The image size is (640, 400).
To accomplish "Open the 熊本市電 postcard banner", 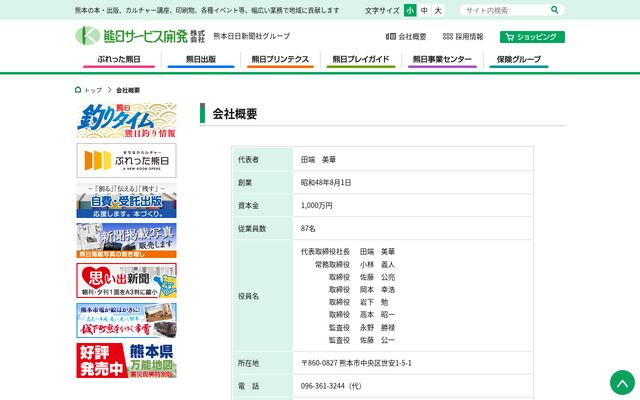I will [x=127, y=320].
